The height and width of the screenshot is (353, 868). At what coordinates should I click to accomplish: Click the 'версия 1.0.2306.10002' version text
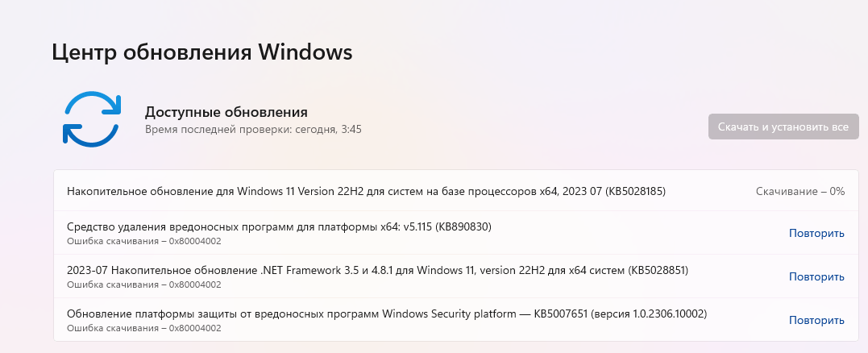tap(649, 314)
